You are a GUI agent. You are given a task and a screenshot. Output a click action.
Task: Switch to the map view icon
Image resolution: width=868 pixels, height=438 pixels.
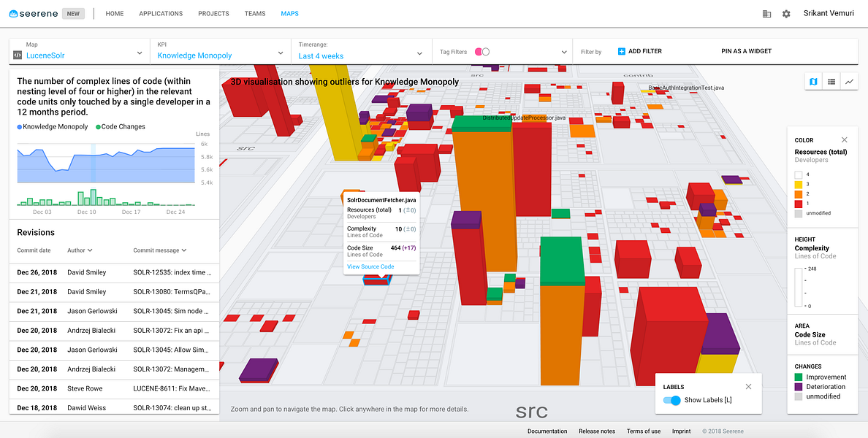pos(813,81)
